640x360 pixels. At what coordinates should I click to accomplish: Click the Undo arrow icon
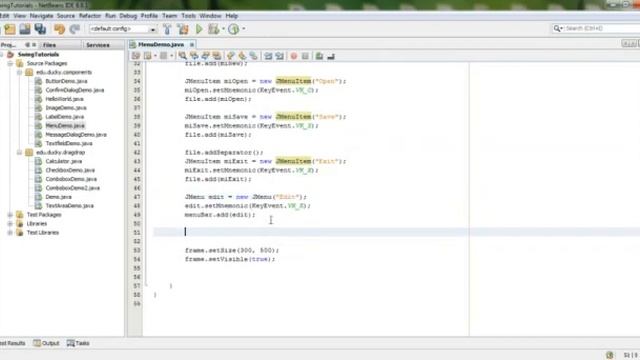60,29
